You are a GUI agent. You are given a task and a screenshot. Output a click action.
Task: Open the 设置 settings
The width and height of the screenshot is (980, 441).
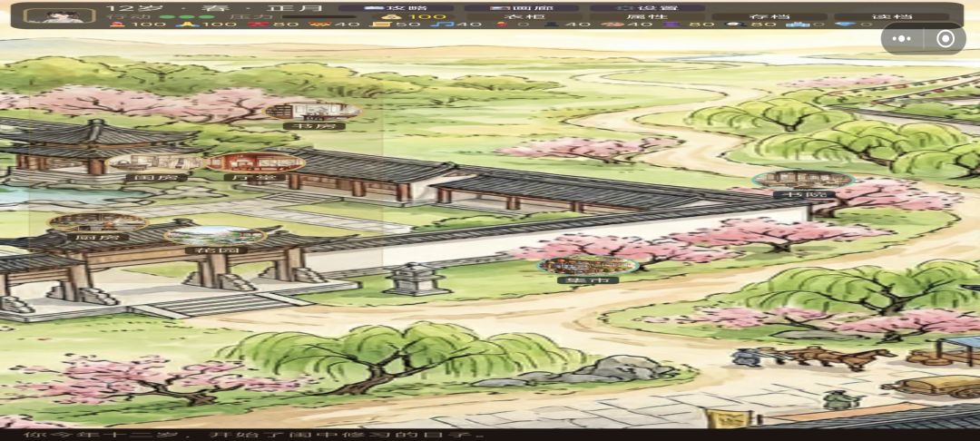tap(648, 8)
